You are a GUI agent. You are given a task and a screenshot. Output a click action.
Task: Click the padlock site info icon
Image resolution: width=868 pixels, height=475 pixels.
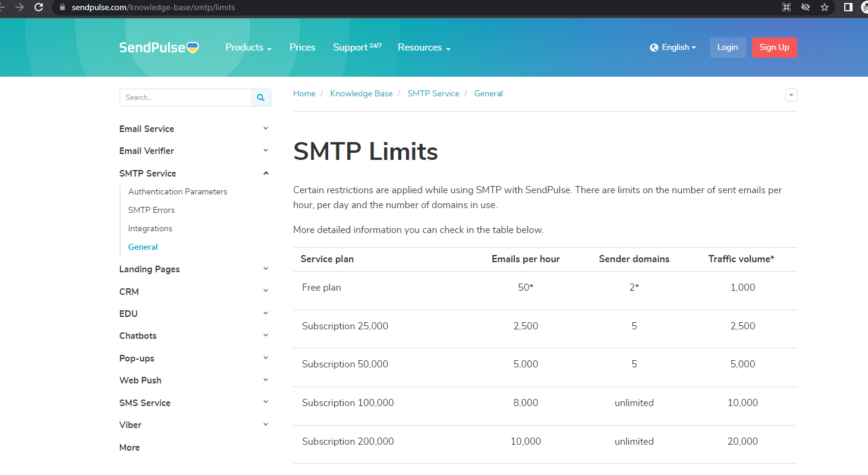point(62,7)
